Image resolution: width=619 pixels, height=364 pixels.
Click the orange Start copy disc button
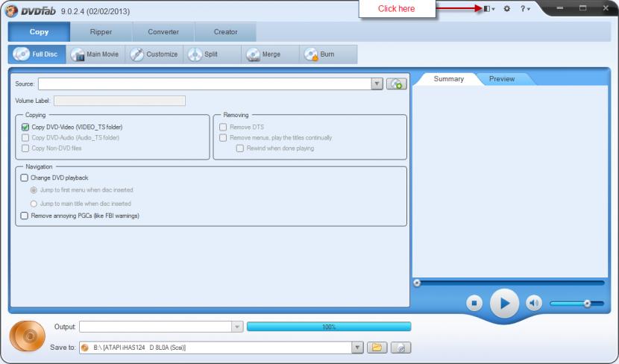(28, 336)
